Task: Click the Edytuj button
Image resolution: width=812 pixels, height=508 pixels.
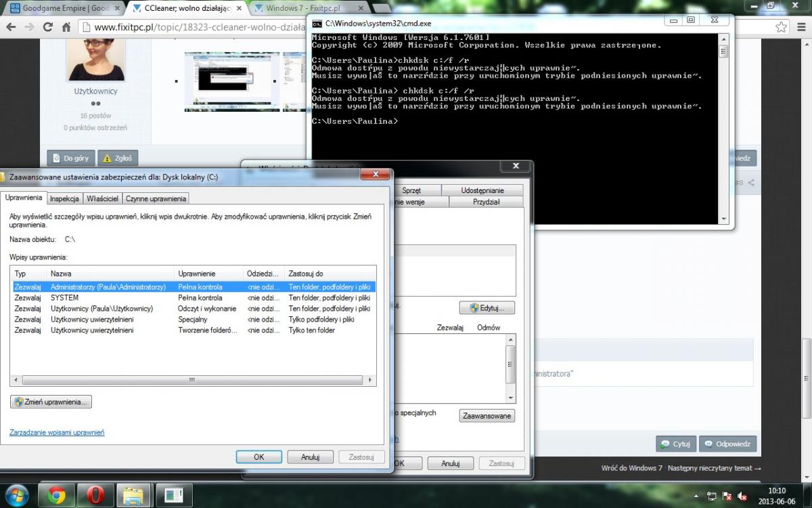Action: (x=487, y=308)
